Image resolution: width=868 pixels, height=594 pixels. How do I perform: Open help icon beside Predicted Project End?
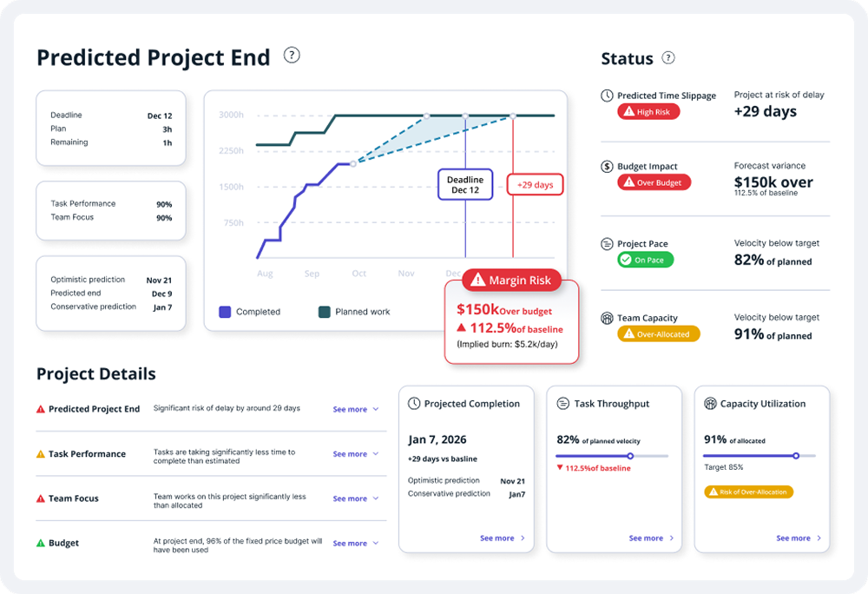click(x=292, y=56)
